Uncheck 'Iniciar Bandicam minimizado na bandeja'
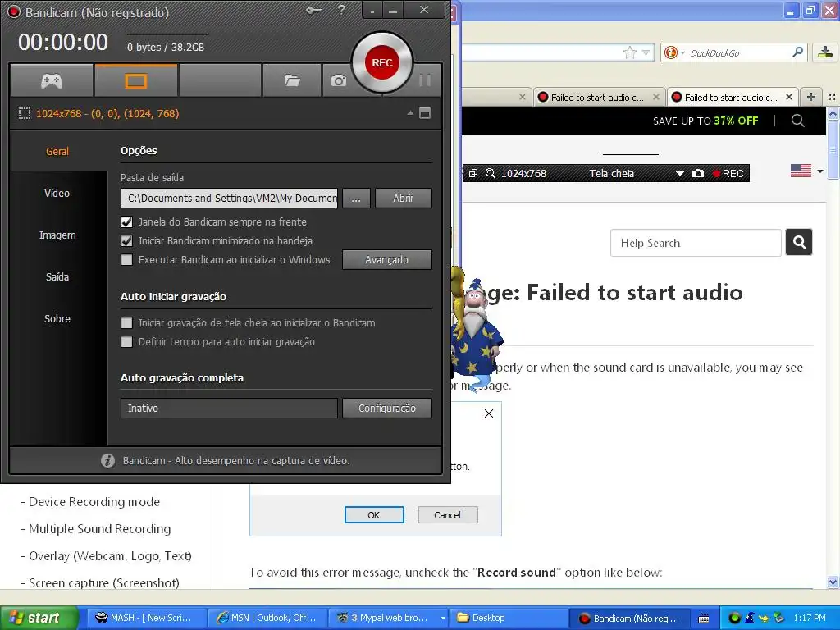Screen dimensions: 840x630 [126, 240]
